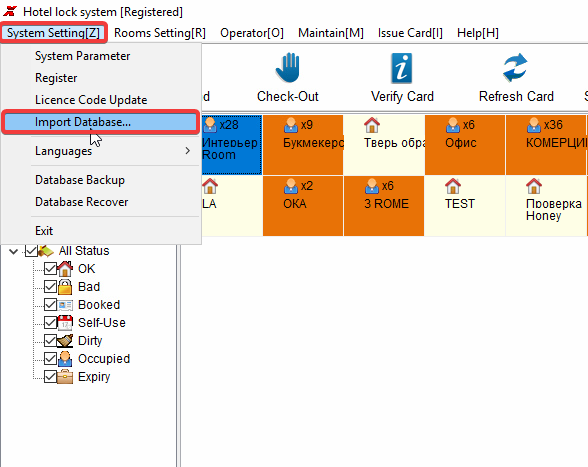
Task: Toggle the Occupied status checkbox
Action: [50, 359]
